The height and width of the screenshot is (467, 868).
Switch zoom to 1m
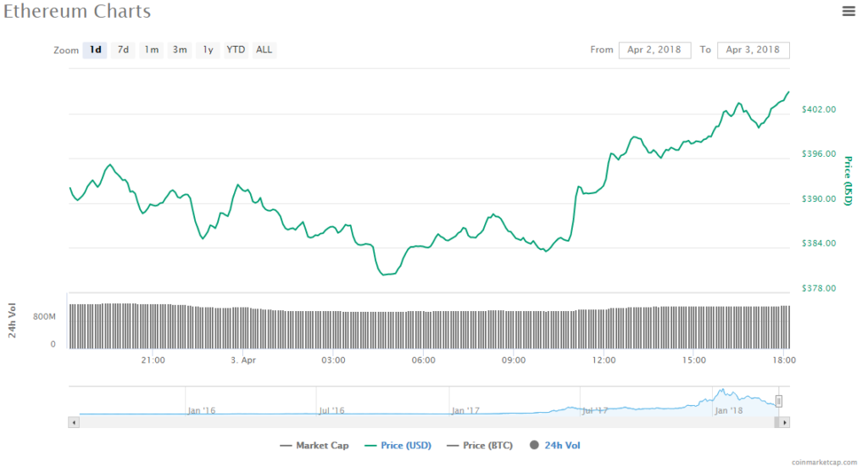[151, 50]
